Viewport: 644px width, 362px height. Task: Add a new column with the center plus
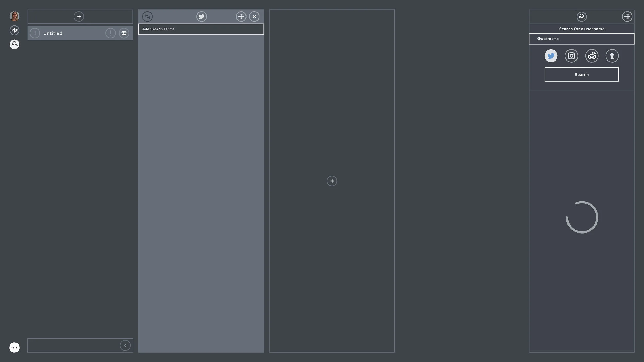tap(332, 181)
